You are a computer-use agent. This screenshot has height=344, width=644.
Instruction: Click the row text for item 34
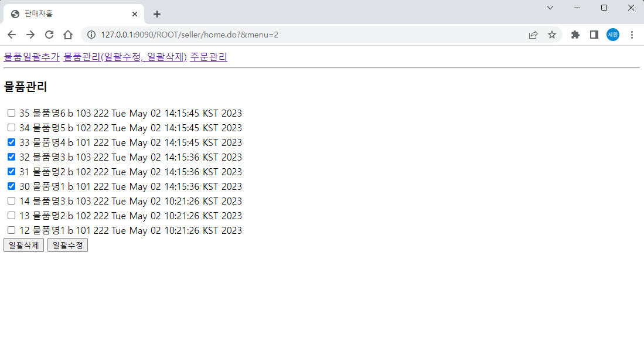(131, 128)
